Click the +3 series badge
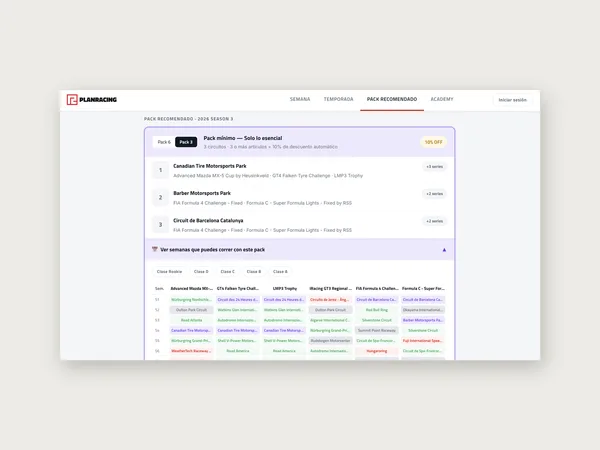The image size is (600, 450). point(434,166)
